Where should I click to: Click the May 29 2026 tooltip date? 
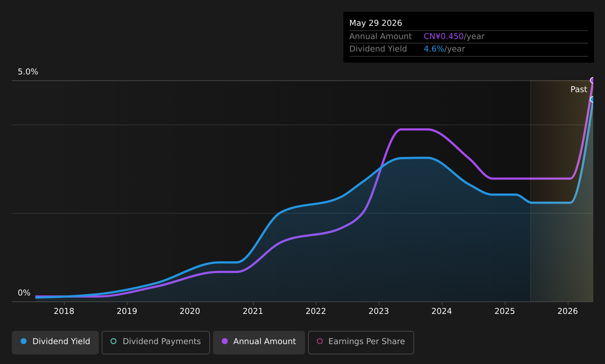point(375,23)
